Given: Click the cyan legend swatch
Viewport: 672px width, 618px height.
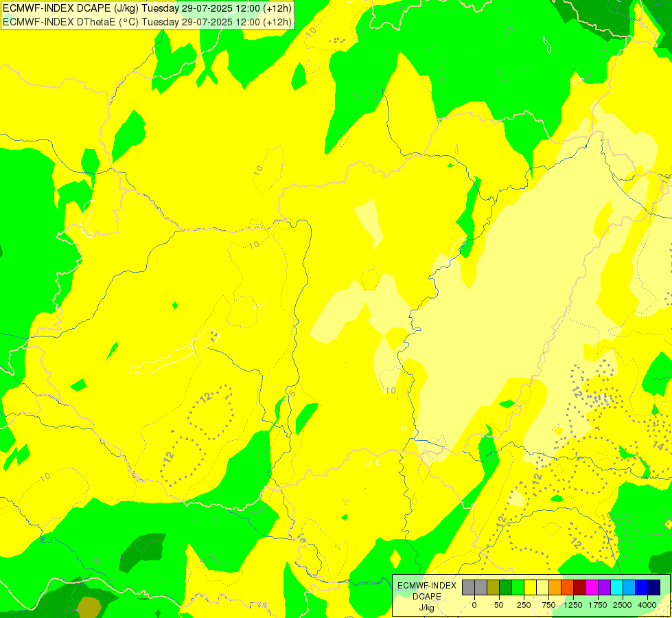Looking at the screenshot, I should click(616, 587).
